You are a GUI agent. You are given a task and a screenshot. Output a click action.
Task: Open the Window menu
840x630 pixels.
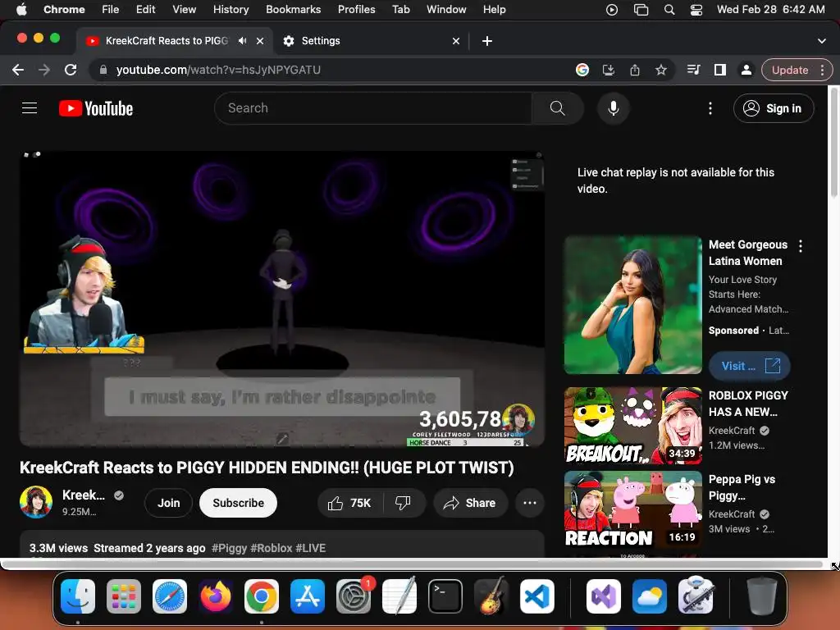pos(446,9)
